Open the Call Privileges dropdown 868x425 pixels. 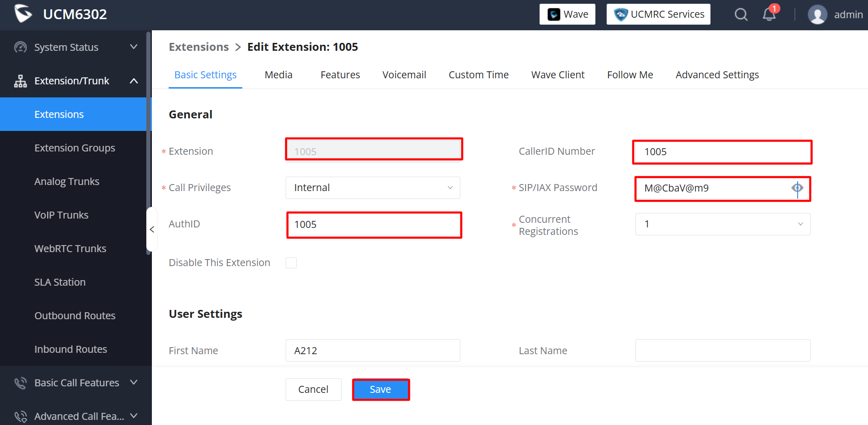tap(373, 188)
